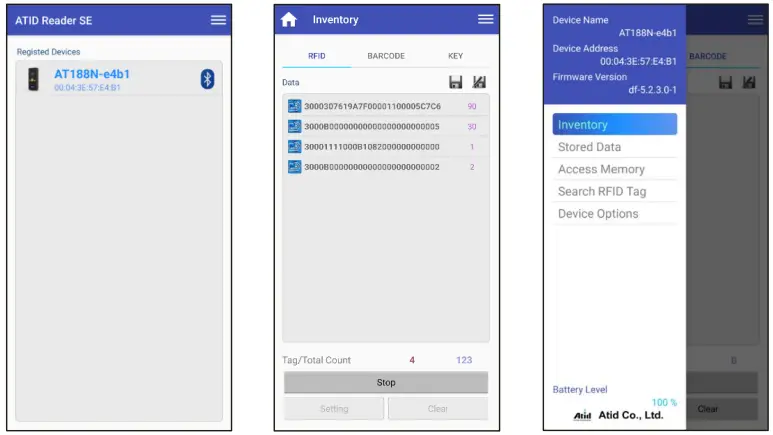Click the save data floppy icon in Inventory
Screen dimensions: 773x435
coord(456,82)
